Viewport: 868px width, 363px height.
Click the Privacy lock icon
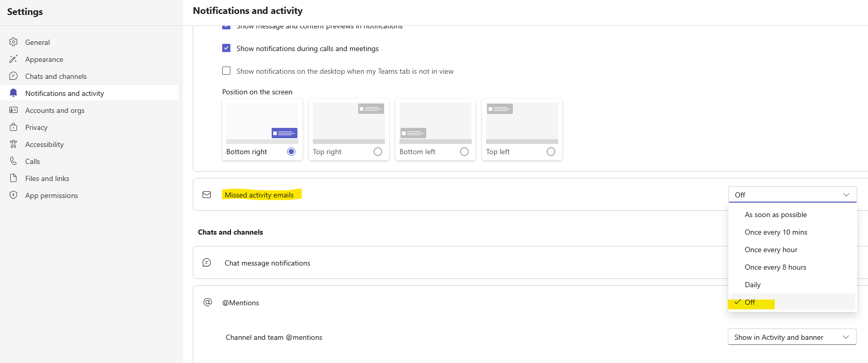13,127
